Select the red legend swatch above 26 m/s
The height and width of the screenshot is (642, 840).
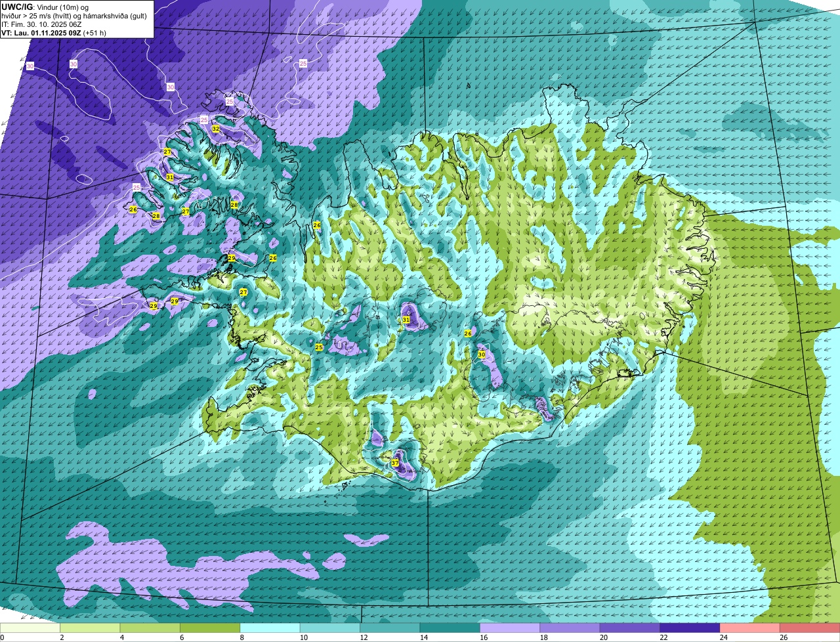809,628
